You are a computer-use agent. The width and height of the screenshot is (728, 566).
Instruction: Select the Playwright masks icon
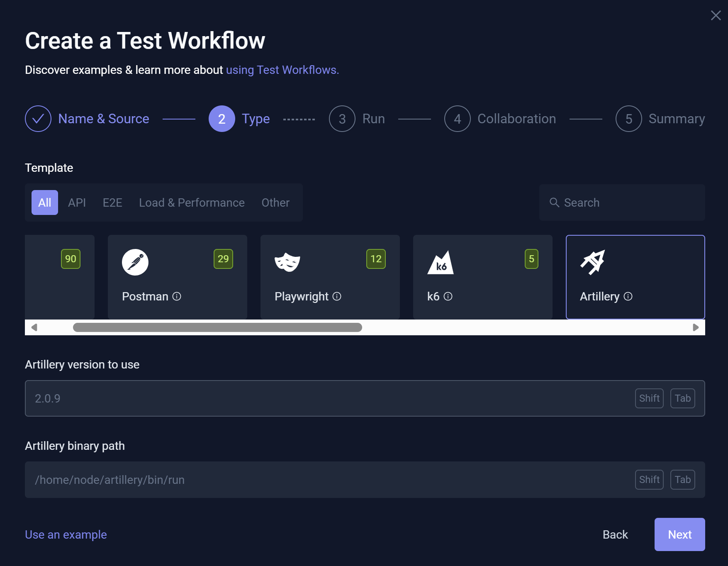point(287,262)
